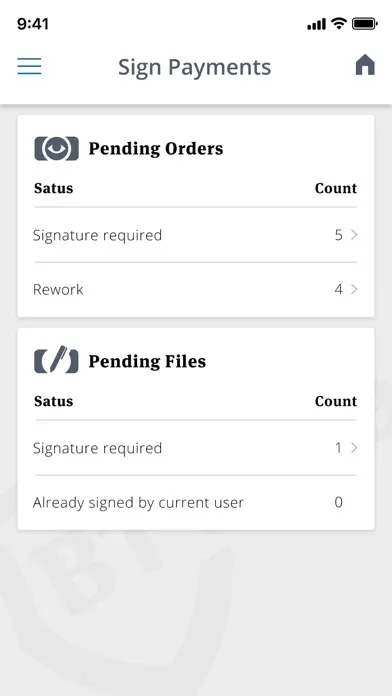
Task: Select Already signed by current user row
Action: pos(196,502)
